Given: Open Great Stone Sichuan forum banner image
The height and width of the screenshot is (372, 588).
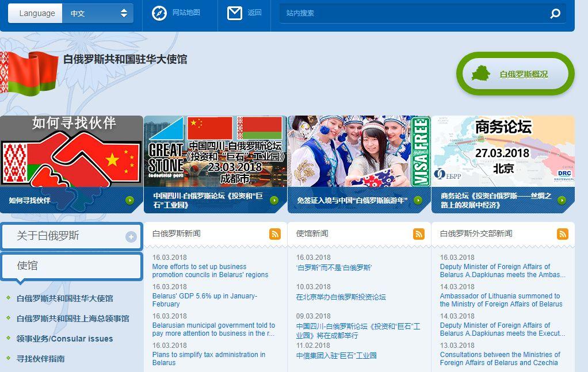Looking at the screenshot, I should click(215, 151).
